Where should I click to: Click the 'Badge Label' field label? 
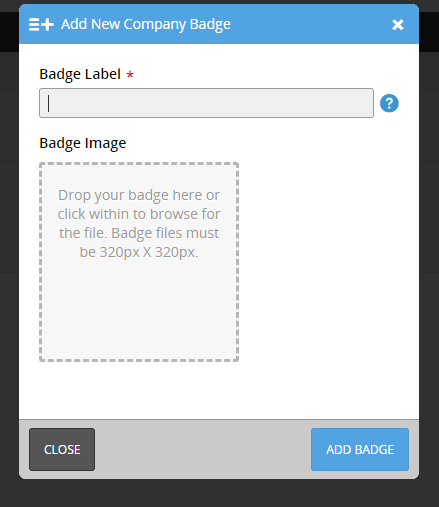80,74
